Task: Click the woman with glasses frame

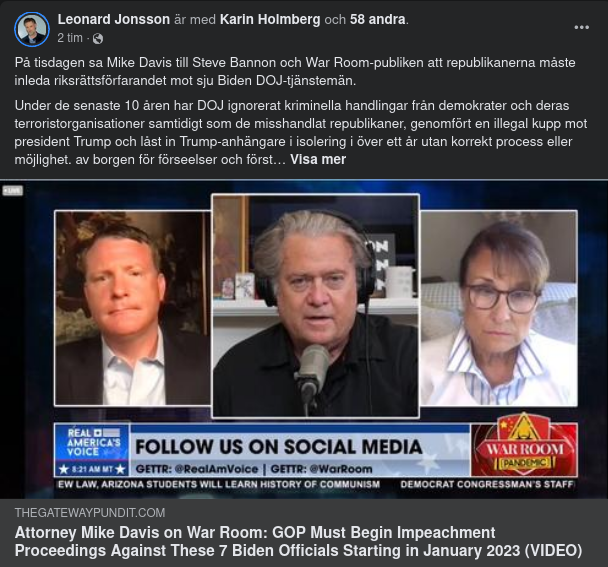Action: [x=499, y=308]
